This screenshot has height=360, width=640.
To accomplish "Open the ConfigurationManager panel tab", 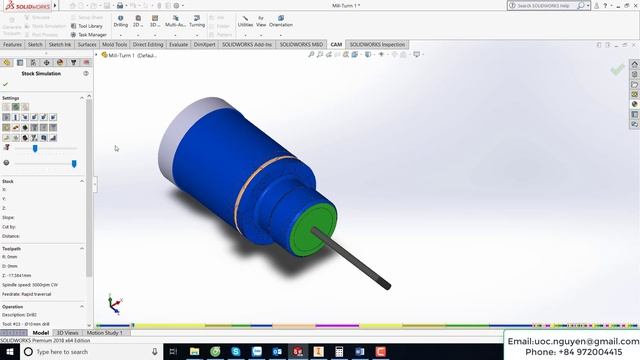I will tap(33, 62).
